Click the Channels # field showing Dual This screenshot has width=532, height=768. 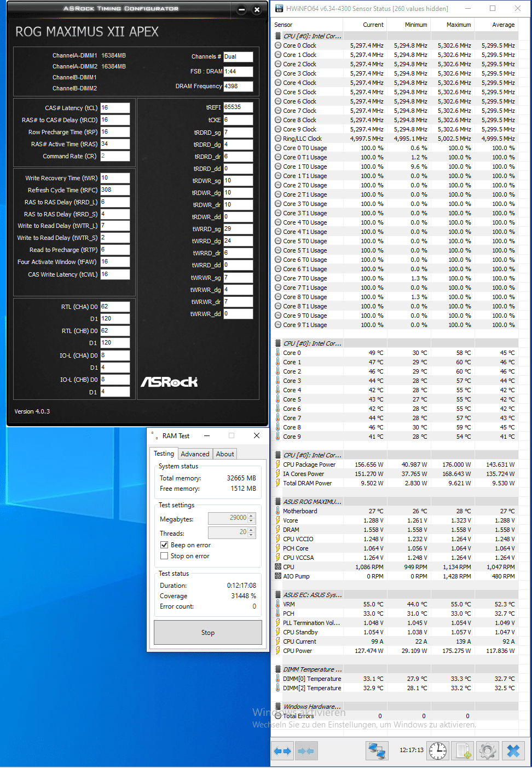(238, 56)
